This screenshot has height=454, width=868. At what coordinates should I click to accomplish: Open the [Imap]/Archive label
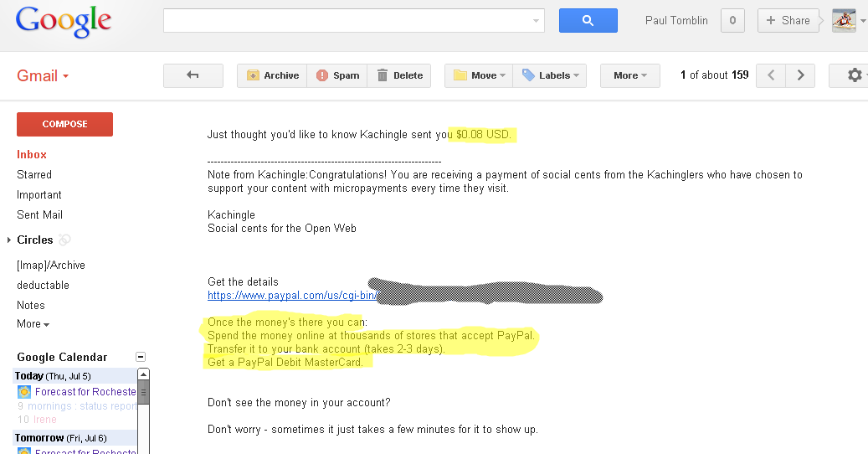pos(51,266)
